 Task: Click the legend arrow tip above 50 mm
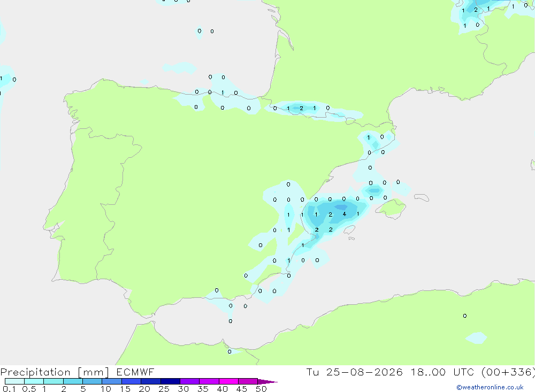click(267, 382)
